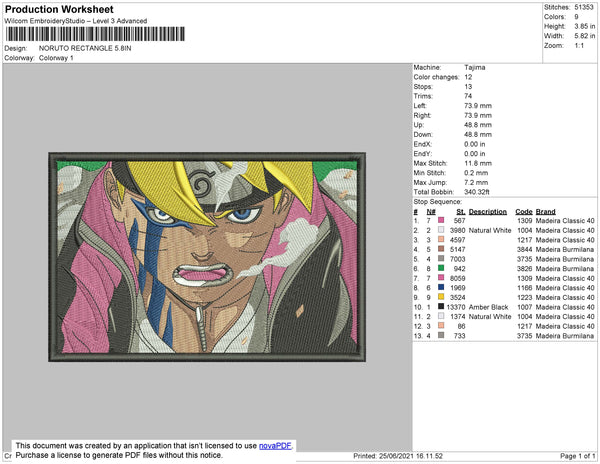This screenshot has height=464, width=600.
Task: Click stitch count '8059' in row 7
Action: point(458,278)
